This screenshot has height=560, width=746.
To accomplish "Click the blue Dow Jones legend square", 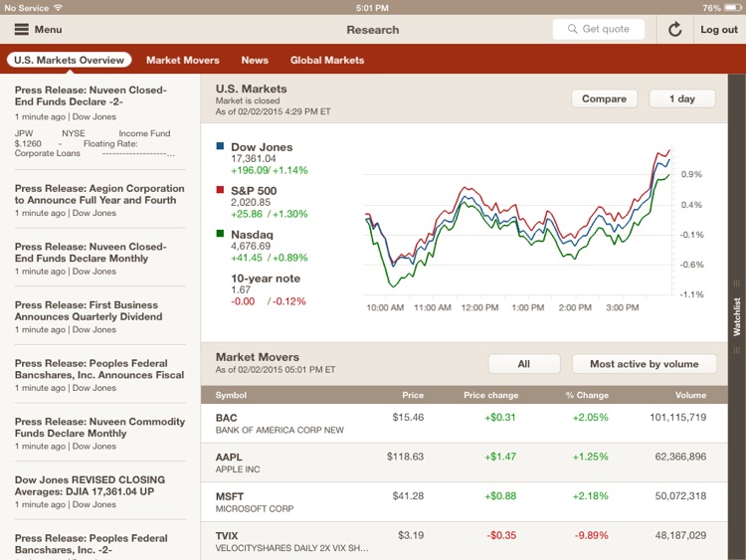I will tap(220, 146).
